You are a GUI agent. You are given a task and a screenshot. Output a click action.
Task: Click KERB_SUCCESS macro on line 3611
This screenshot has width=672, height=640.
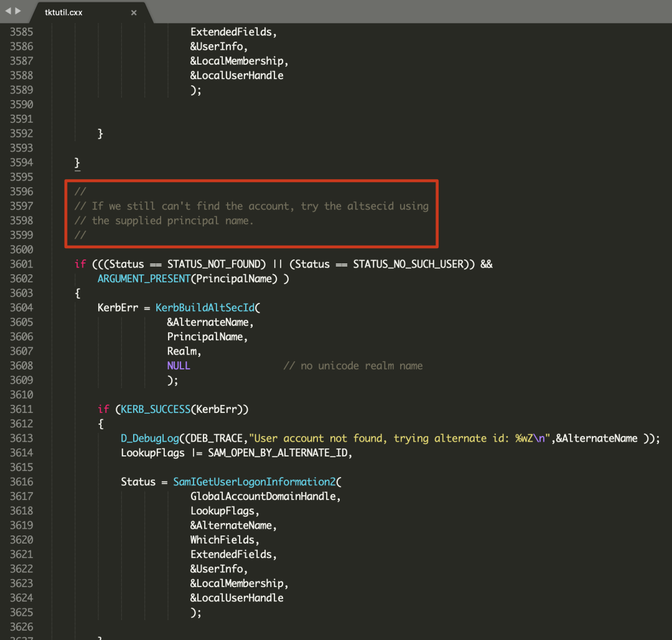point(155,409)
